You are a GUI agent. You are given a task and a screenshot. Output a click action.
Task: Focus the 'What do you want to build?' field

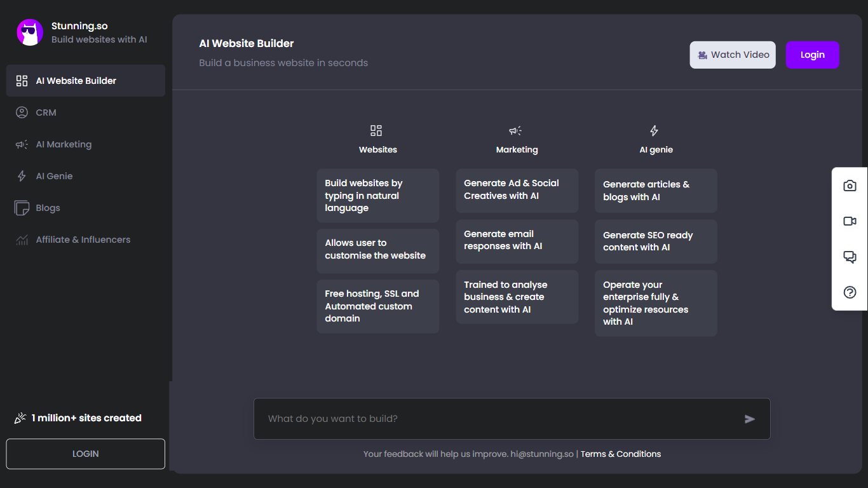pos(496,419)
